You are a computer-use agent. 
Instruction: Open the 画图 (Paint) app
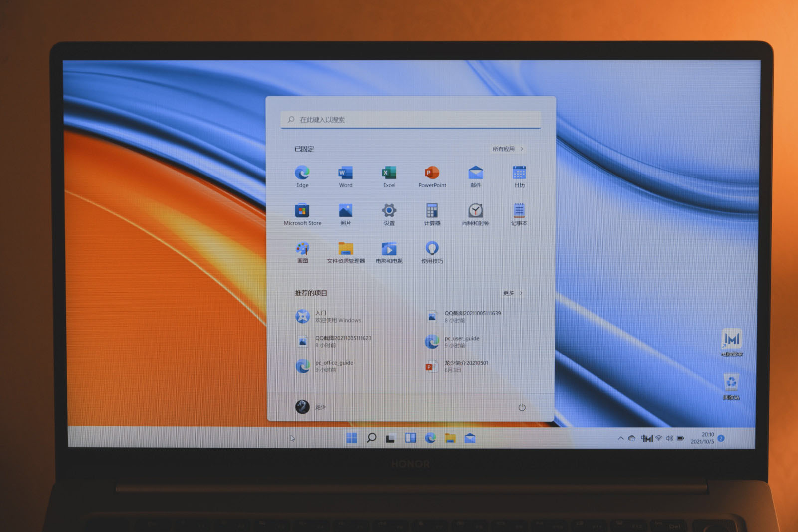(x=302, y=248)
